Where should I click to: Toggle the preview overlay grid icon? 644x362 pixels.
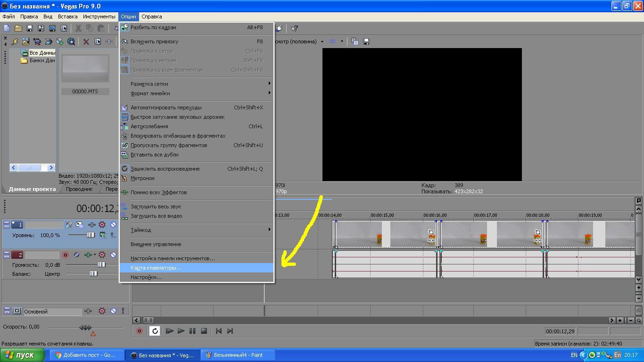[x=332, y=41]
